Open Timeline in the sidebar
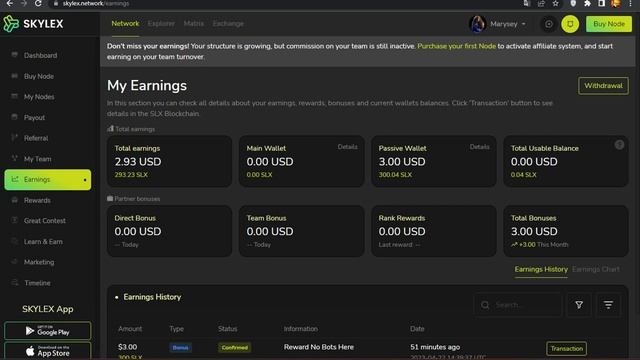The height and width of the screenshot is (360, 640). (x=37, y=283)
